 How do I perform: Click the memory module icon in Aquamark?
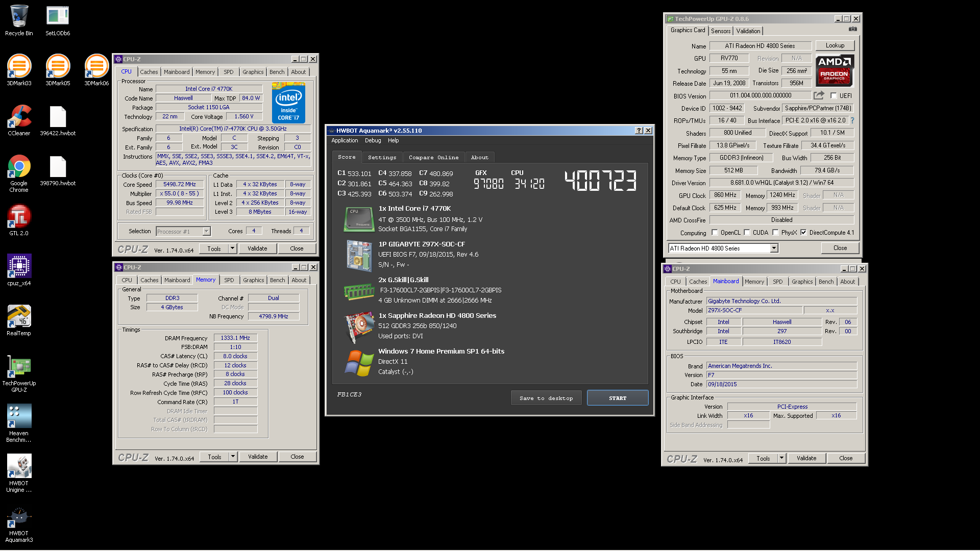click(x=359, y=291)
